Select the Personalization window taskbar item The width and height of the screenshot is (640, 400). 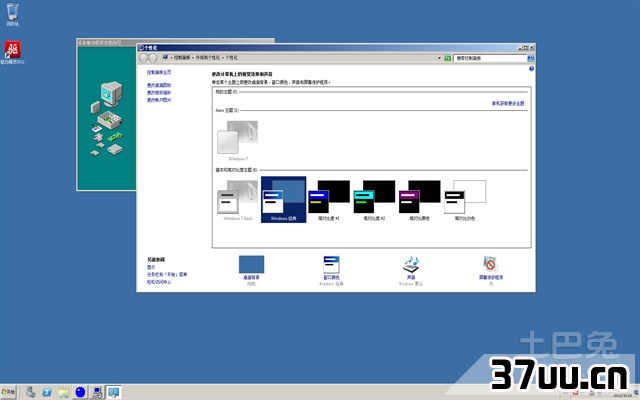pyautogui.click(x=113, y=392)
